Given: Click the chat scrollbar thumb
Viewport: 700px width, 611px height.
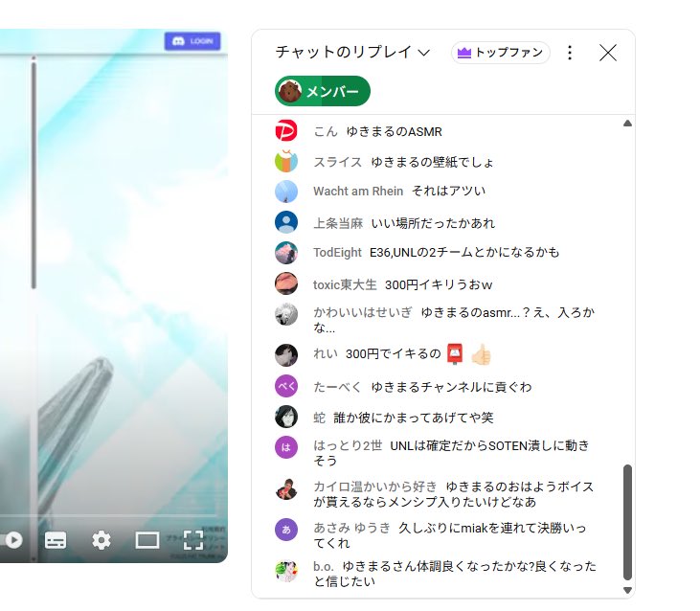Looking at the screenshot, I should [627, 522].
